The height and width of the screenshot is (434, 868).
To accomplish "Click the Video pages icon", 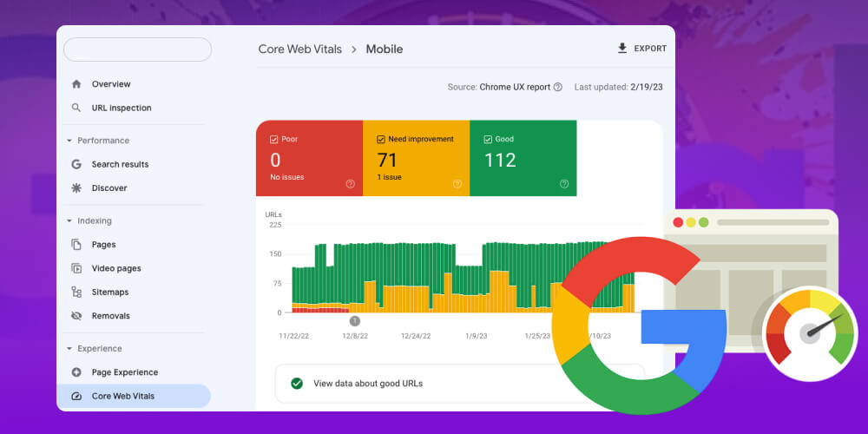I will coord(76,268).
